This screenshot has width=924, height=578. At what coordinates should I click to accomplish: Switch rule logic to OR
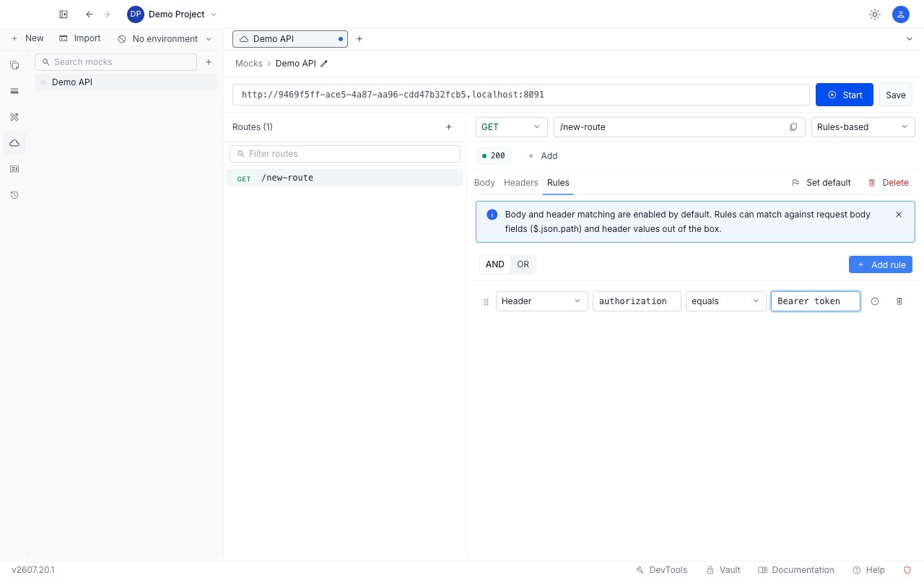click(523, 264)
